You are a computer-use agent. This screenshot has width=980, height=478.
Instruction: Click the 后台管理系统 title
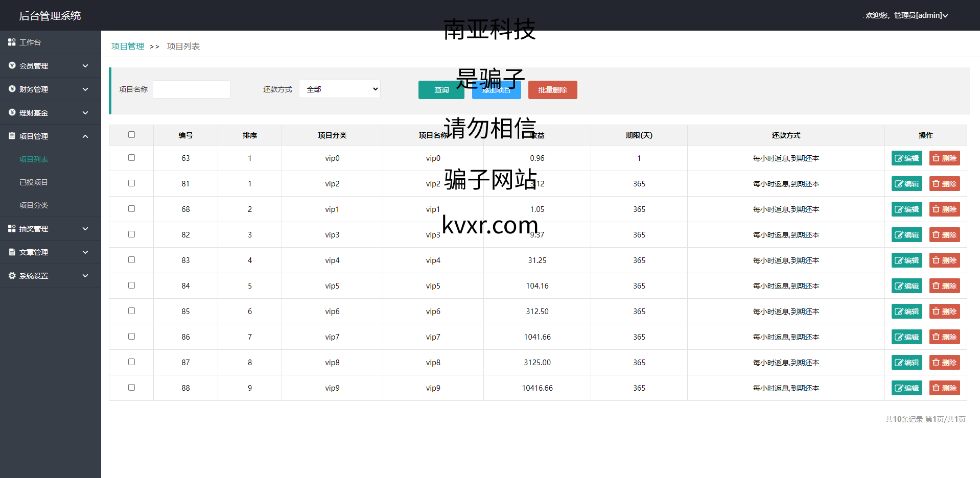(50, 16)
